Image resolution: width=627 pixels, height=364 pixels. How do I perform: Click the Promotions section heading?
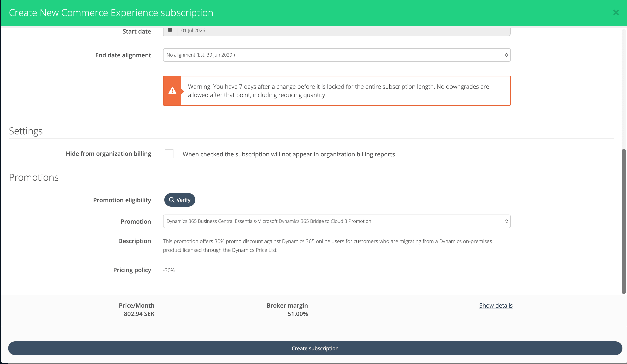click(x=34, y=177)
